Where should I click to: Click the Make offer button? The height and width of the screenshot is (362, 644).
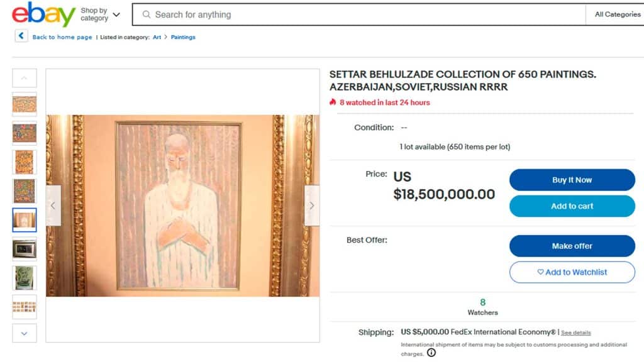tap(571, 246)
